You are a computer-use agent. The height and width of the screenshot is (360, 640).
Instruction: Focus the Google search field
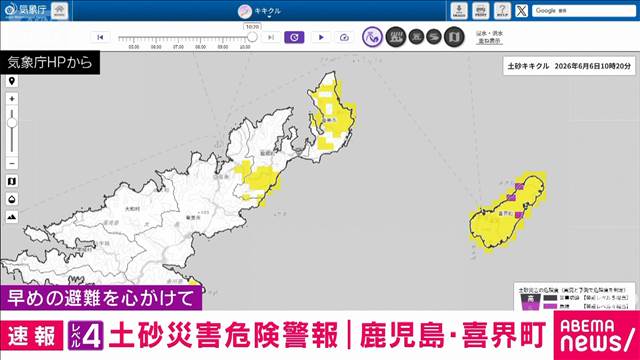[x=584, y=11]
